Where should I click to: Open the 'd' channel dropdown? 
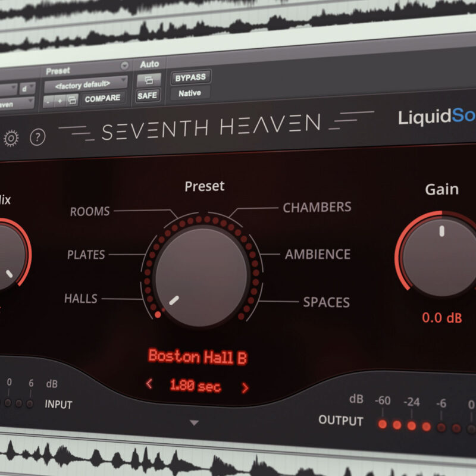pos(27,89)
